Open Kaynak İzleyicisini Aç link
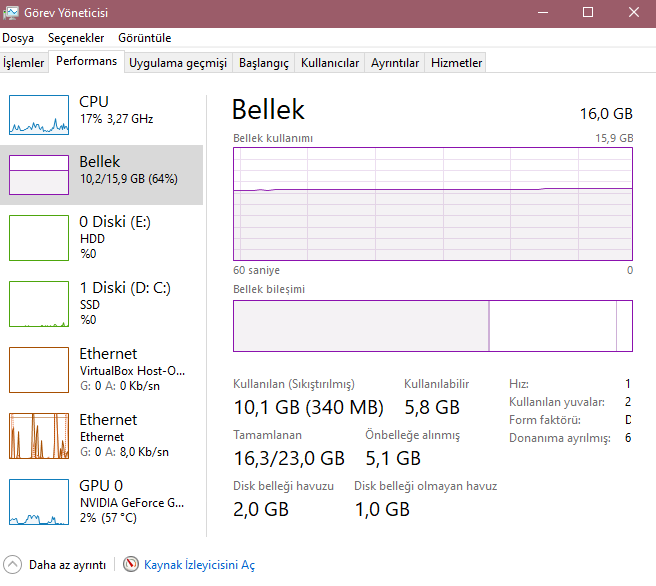Screen dimensions: 656x586 (x=200, y=565)
